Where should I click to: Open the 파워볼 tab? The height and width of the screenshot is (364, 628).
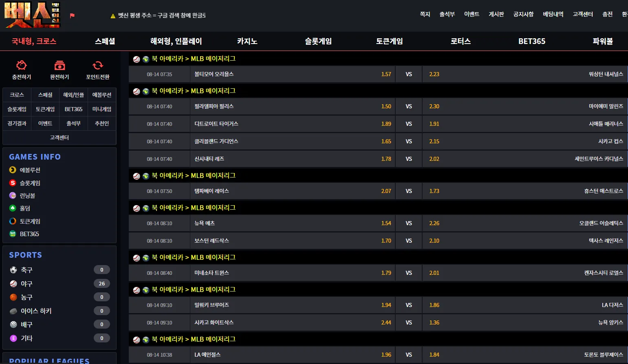coord(603,41)
